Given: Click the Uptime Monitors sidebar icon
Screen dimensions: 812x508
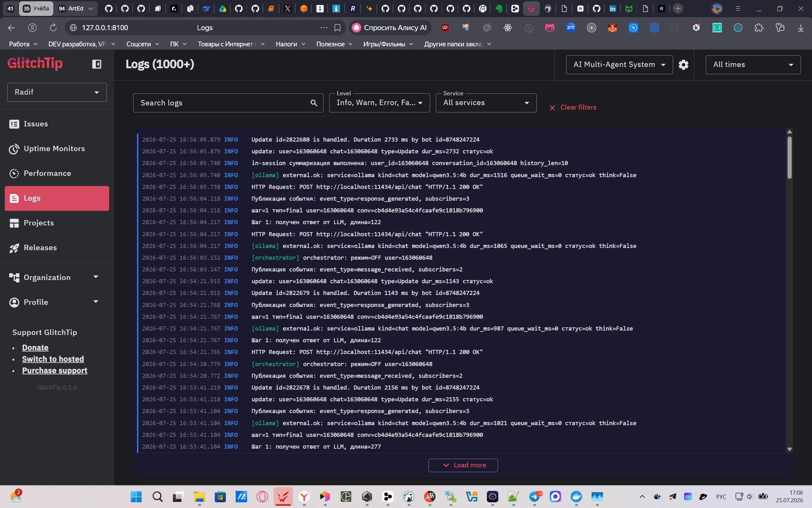Looking at the screenshot, I should click(14, 149).
